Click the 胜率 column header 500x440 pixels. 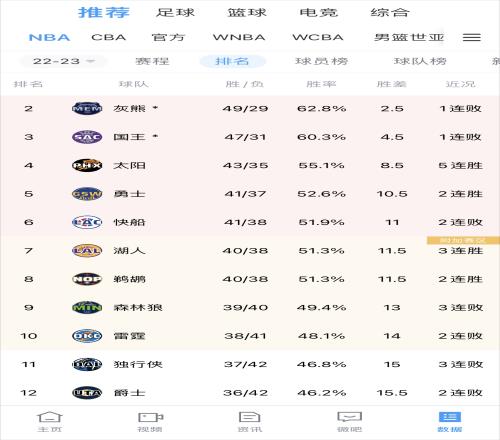click(321, 84)
